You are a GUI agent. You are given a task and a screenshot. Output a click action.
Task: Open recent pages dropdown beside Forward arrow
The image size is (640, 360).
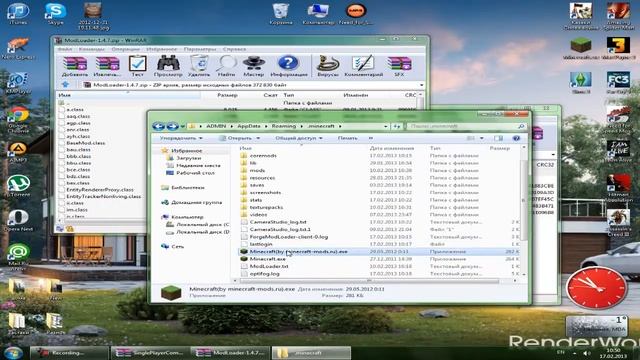pos(182,127)
